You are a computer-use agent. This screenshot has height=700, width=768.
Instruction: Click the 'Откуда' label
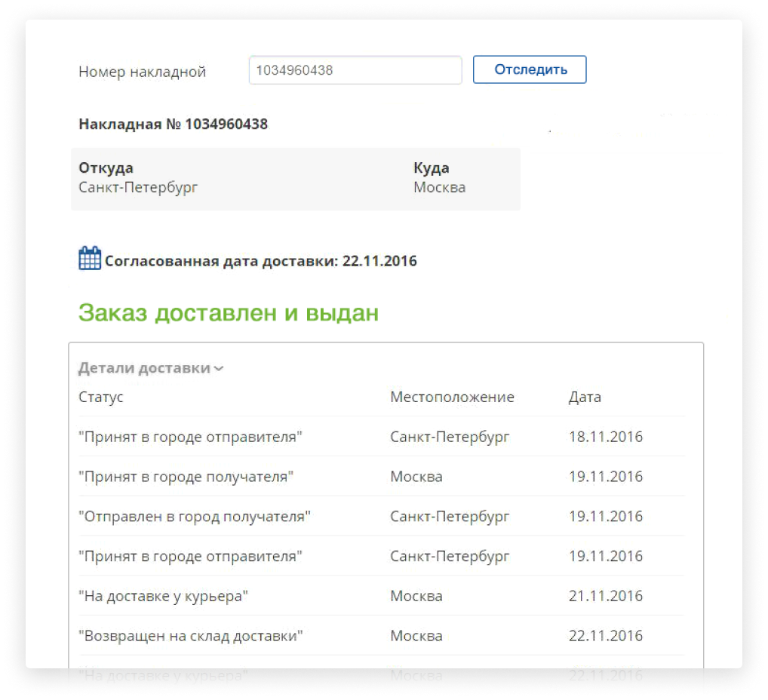pos(106,167)
